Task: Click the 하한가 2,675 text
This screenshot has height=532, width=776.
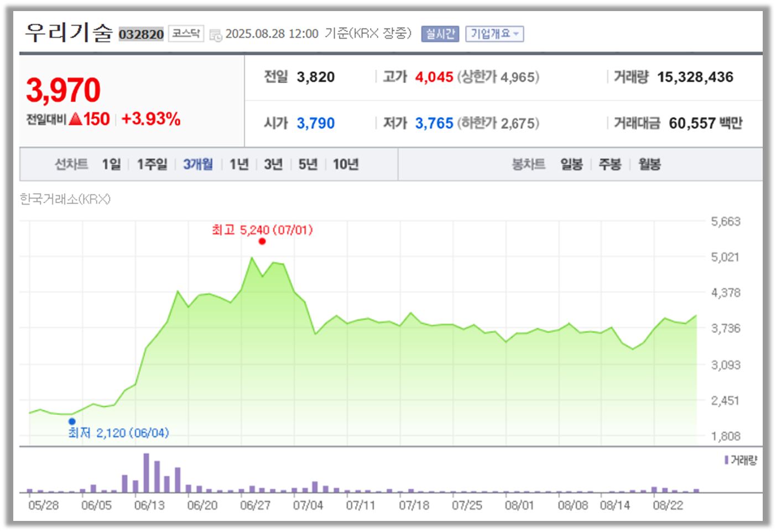Action: click(498, 123)
